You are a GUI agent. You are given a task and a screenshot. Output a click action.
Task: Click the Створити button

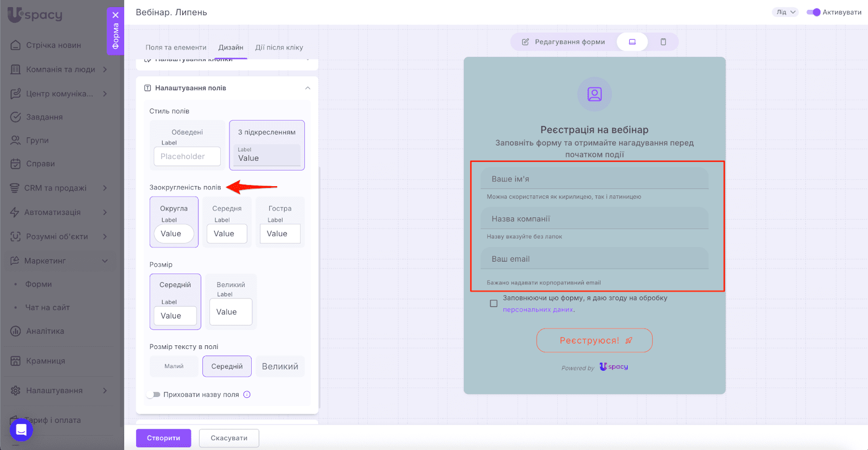pos(163,438)
